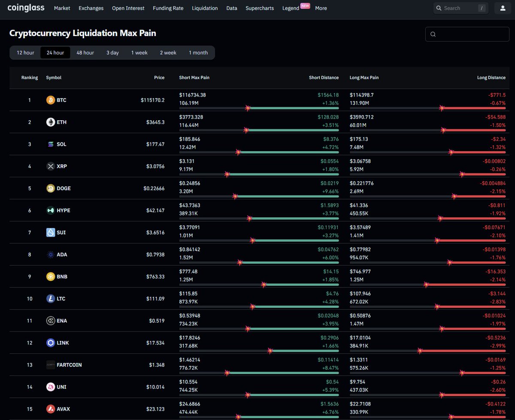Viewport: 515px width, 420px height.
Task: Click the XRP coin icon
Action: coord(51,166)
